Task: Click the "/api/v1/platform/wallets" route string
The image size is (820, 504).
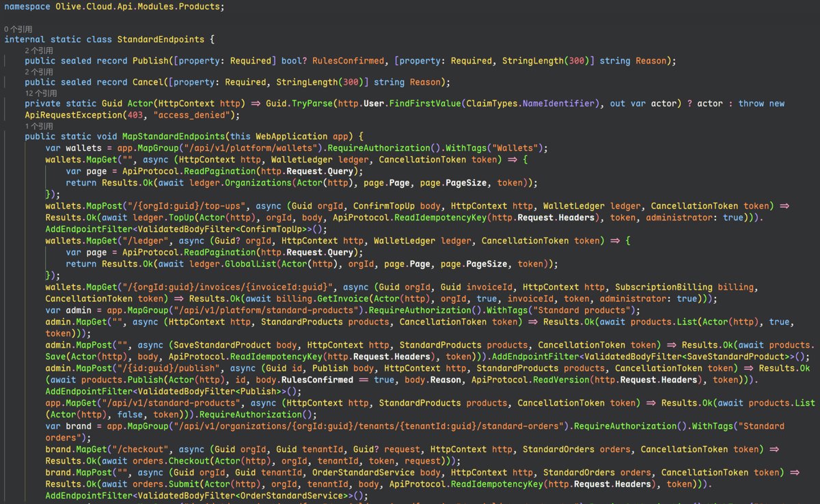Action: pyautogui.click(x=251, y=148)
